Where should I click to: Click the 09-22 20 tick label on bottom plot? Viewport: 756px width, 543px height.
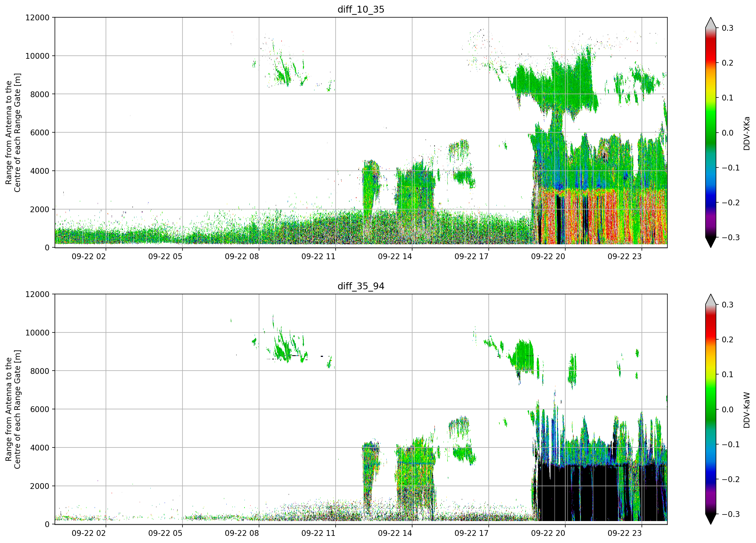[548, 533]
